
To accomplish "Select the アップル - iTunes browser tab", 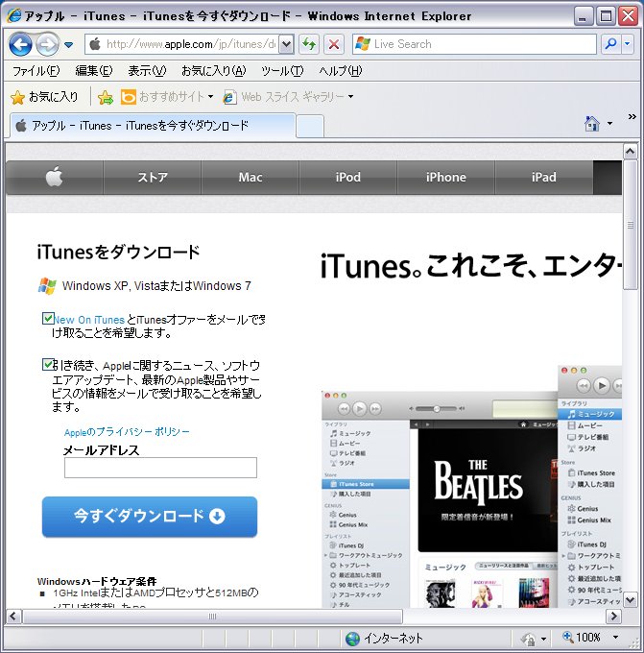I will (152, 126).
